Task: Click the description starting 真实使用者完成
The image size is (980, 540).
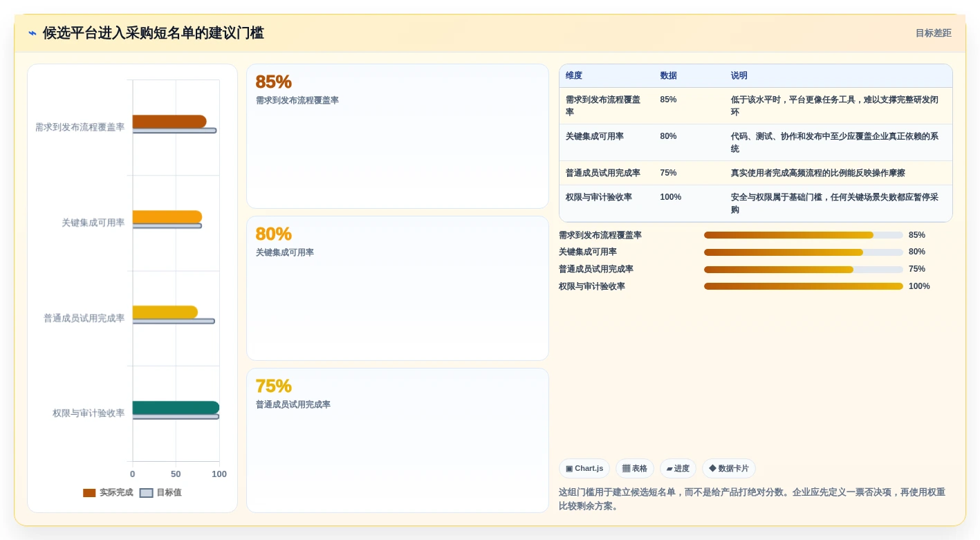Action: click(x=818, y=173)
